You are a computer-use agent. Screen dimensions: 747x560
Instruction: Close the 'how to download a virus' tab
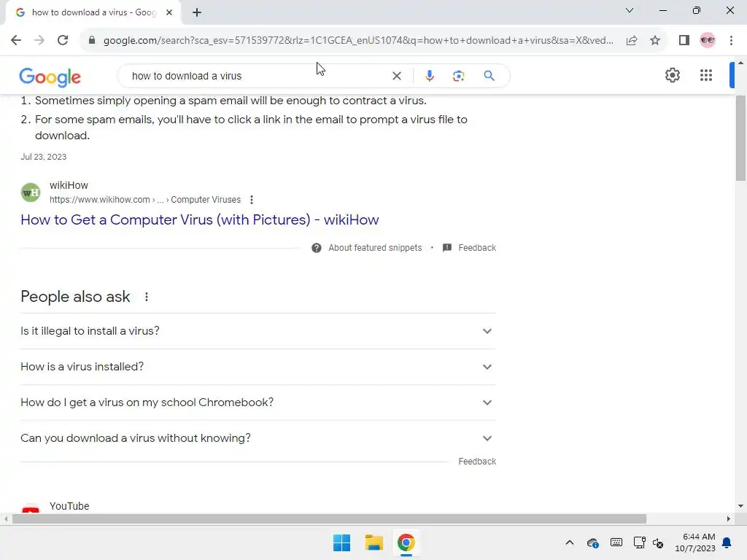[x=169, y=12]
